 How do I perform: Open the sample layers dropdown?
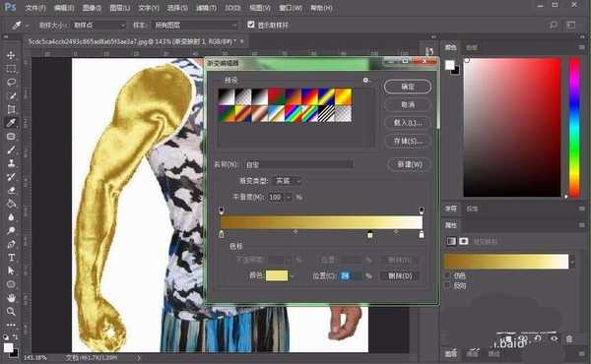pyautogui.click(x=195, y=26)
